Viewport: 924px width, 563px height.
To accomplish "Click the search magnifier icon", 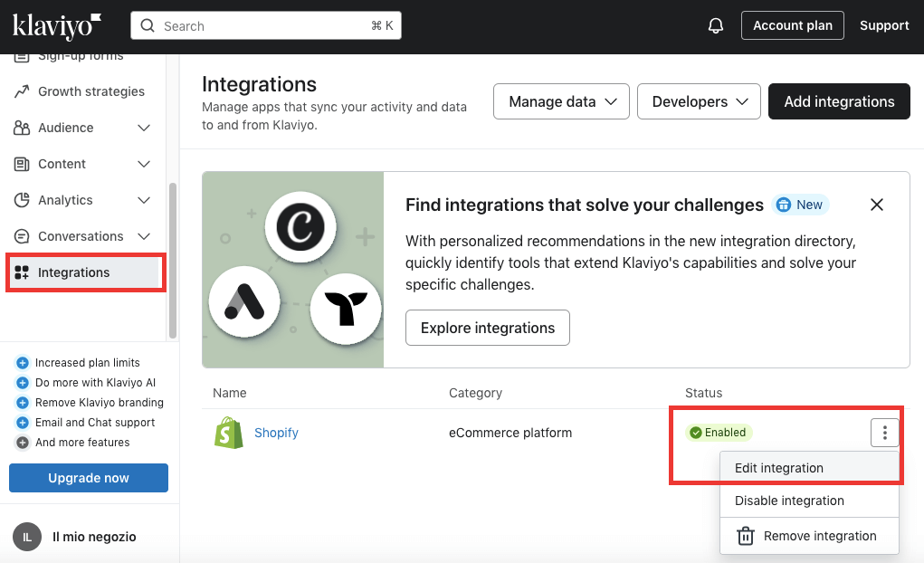I will tap(148, 26).
